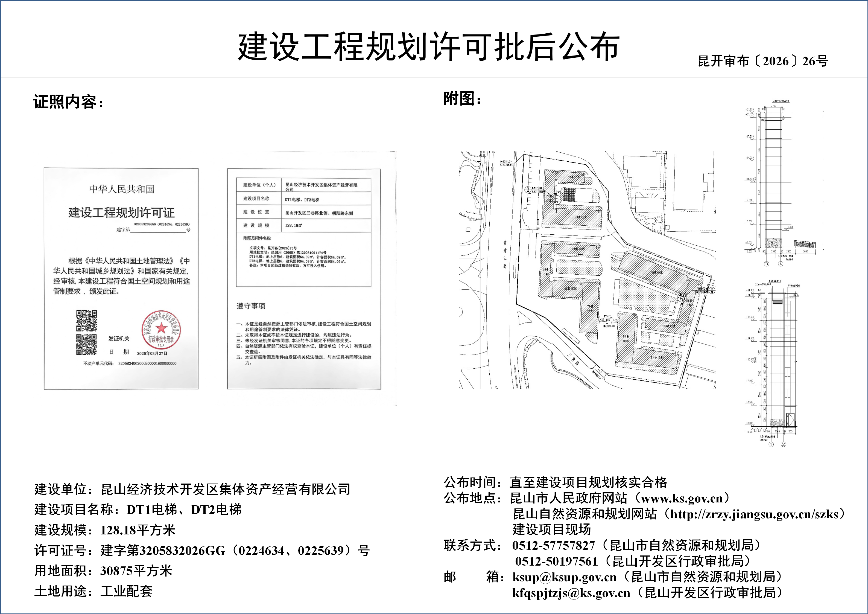868x614 pixels.
Task: Click phone number 0512-57757827
Action: click(x=553, y=546)
